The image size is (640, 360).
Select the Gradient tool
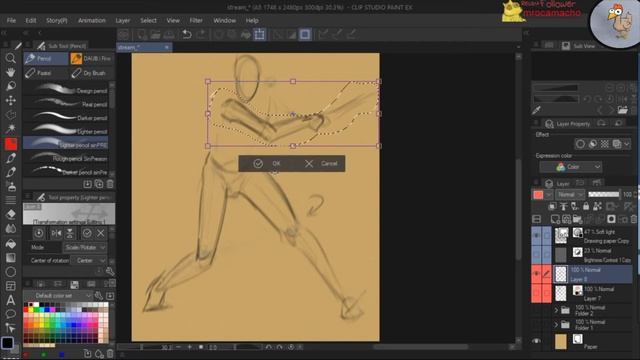click(x=11, y=258)
